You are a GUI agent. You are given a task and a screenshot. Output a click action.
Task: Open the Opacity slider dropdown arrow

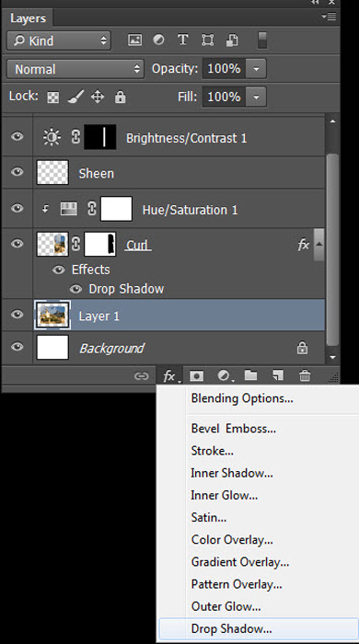click(256, 69)
